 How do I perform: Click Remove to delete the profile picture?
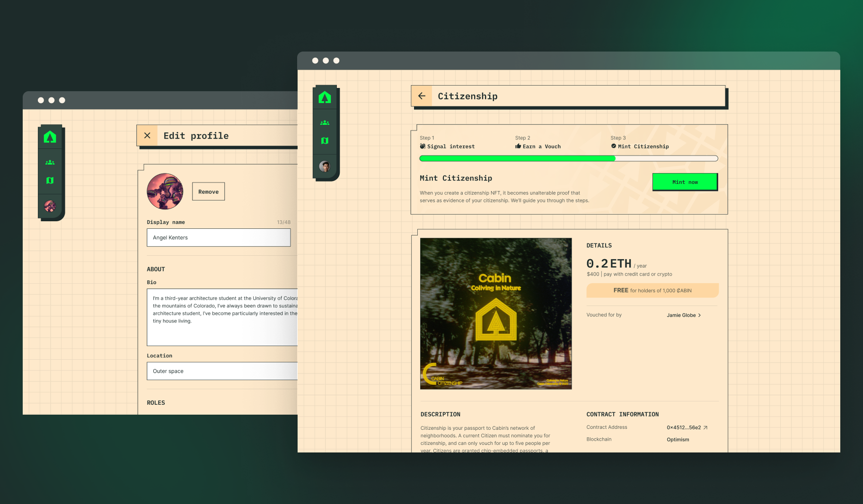208,191
